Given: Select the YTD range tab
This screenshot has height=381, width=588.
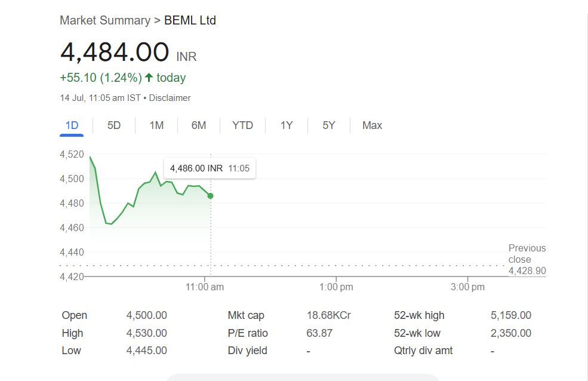Looking at the screenshot, I should click(x=242, y=125).
